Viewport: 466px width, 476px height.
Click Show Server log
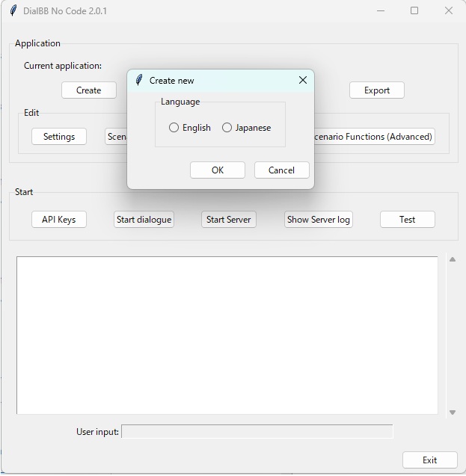(x=319, y=220)
